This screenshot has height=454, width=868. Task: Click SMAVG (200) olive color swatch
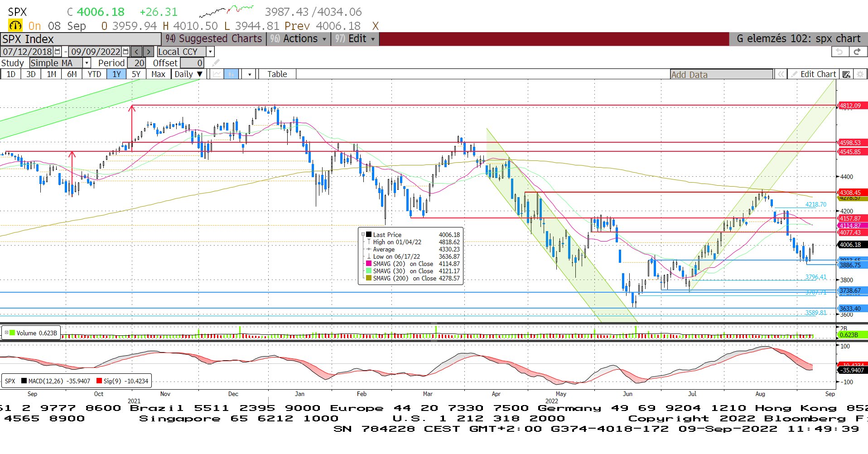coord(369,278)
